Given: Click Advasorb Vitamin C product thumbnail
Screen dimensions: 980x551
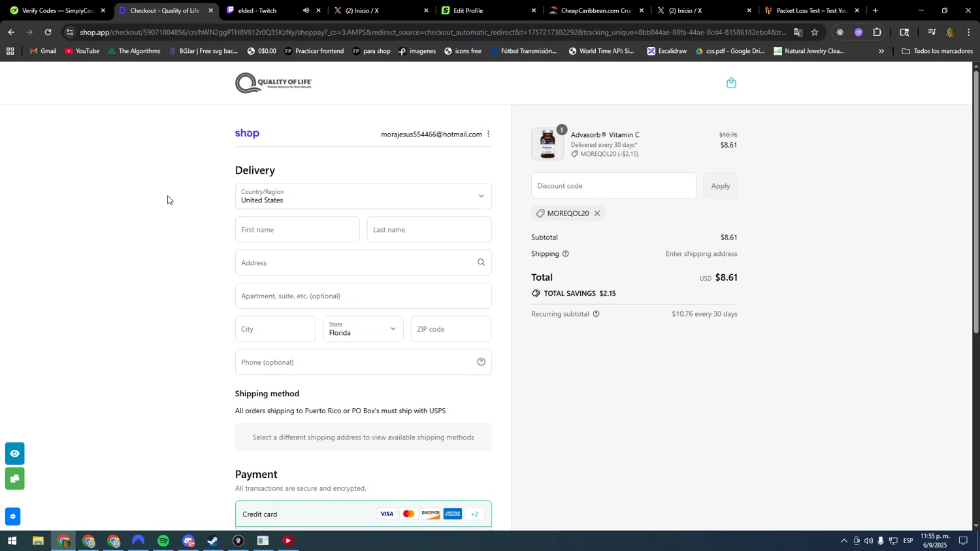Looking at the screenshot, I should coord(547,144).
